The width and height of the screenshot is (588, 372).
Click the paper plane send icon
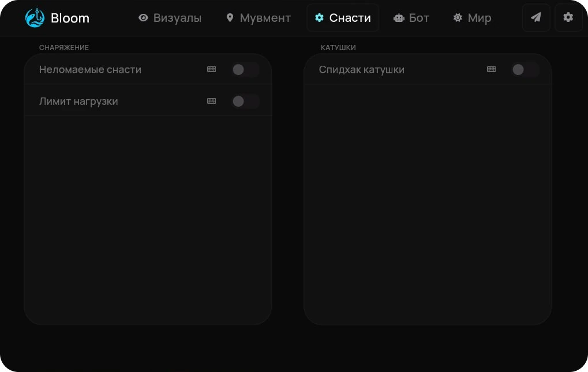click(536, 17)
